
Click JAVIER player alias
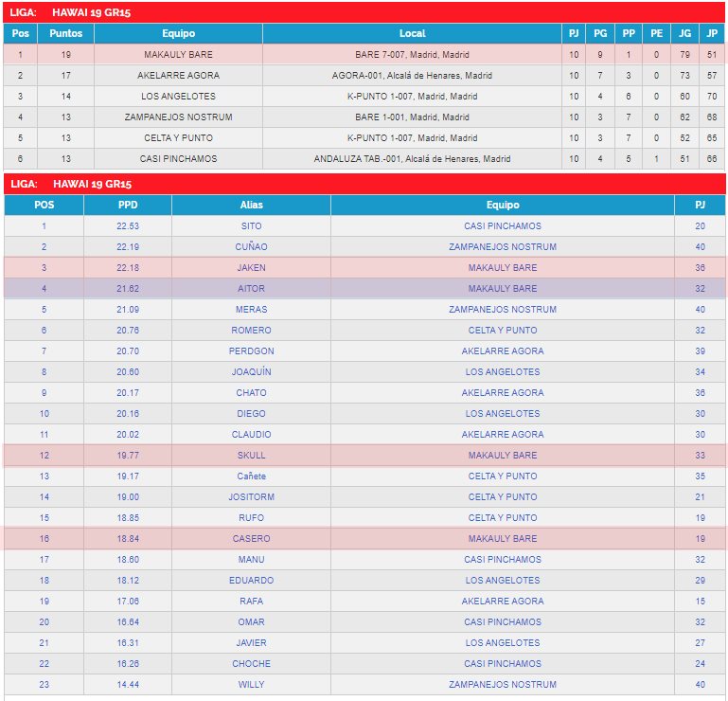(251, 643)
